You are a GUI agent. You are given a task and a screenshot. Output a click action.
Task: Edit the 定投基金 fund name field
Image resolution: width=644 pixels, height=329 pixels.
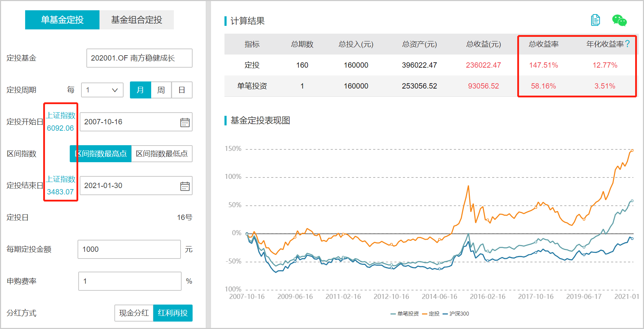139,58
